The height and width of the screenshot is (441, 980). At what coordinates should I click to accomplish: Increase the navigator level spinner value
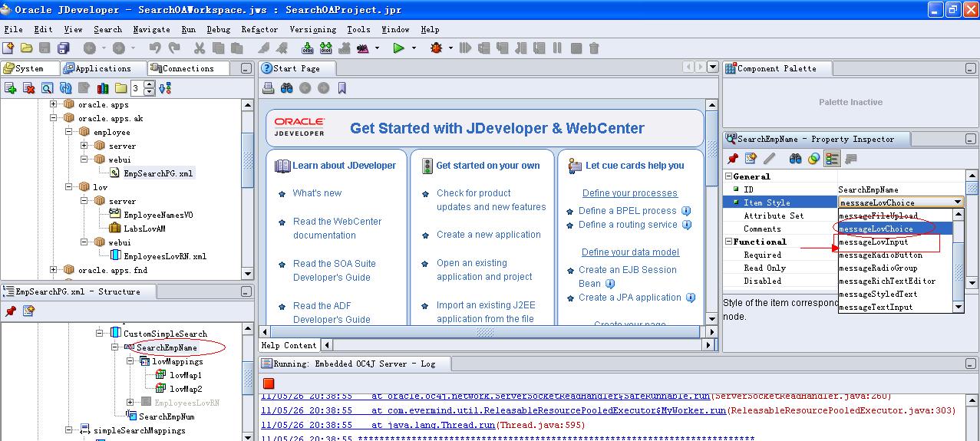(x=149, y=85)
